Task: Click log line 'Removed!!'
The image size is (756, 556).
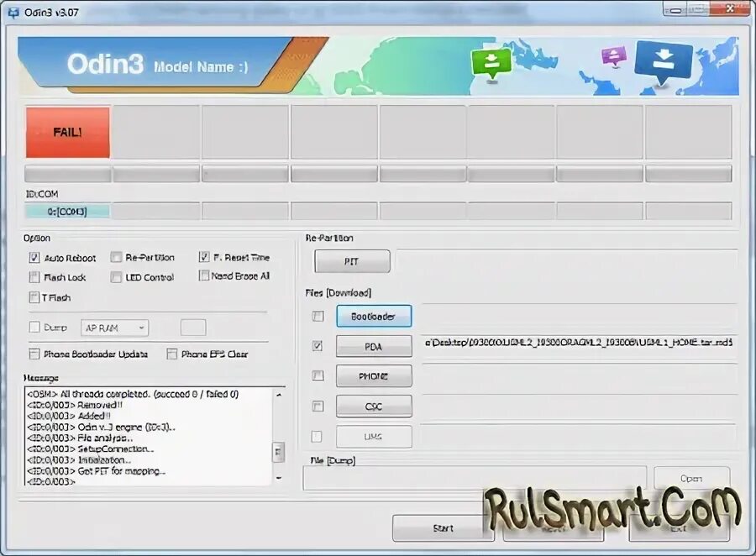Action: click(75, 405)
